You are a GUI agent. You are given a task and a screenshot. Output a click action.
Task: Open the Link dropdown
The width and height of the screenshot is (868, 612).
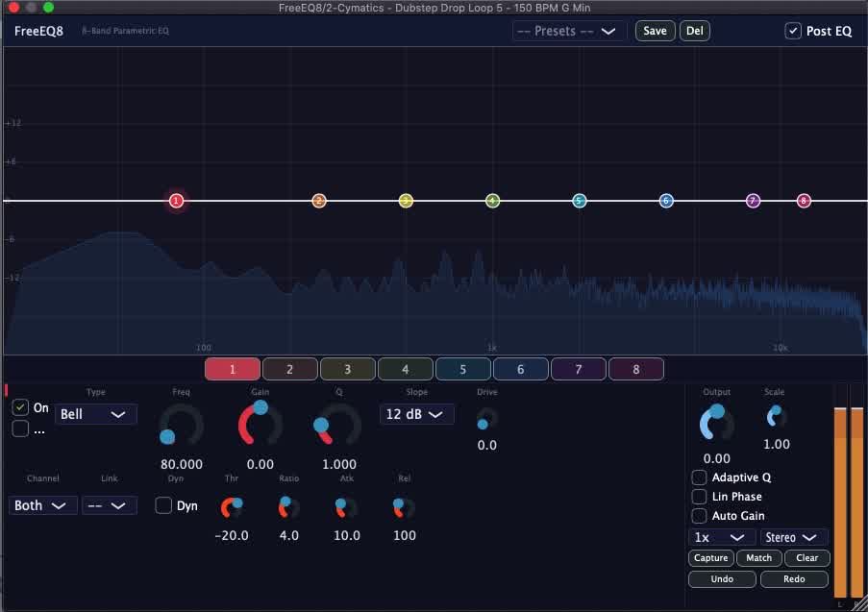tap(109, 505)
